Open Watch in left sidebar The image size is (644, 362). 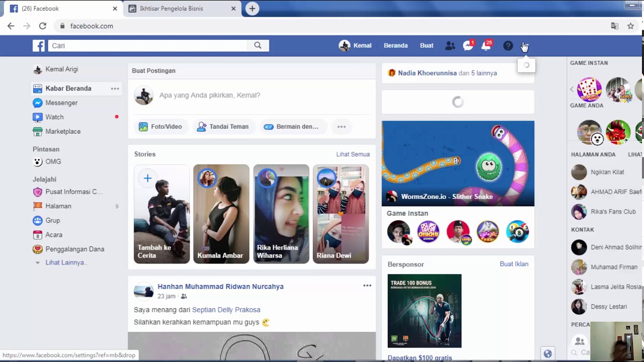point(48,117)
